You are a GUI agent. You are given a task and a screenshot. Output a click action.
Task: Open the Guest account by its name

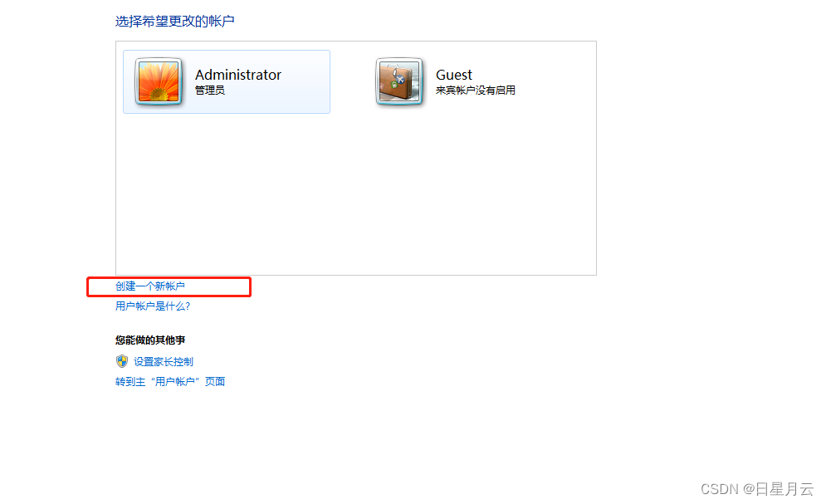(x=453, y=75)
